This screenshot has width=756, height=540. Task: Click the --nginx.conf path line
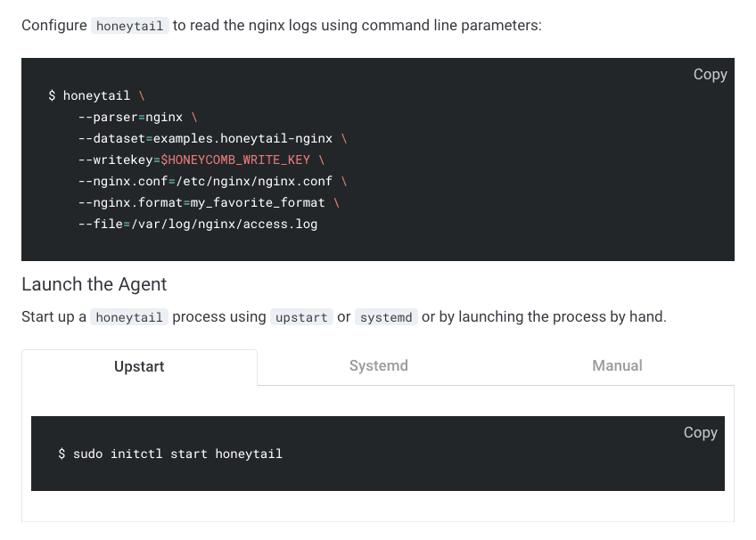[x=205, y=181]
